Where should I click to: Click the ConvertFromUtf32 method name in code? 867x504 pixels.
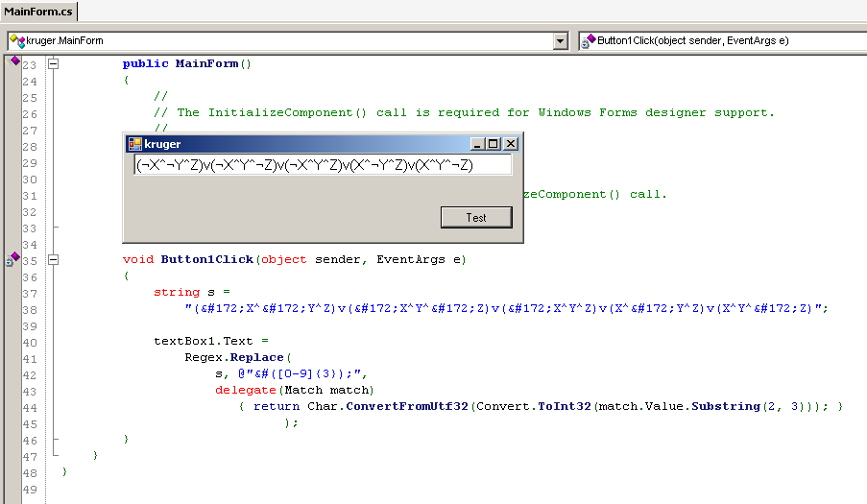407,406
